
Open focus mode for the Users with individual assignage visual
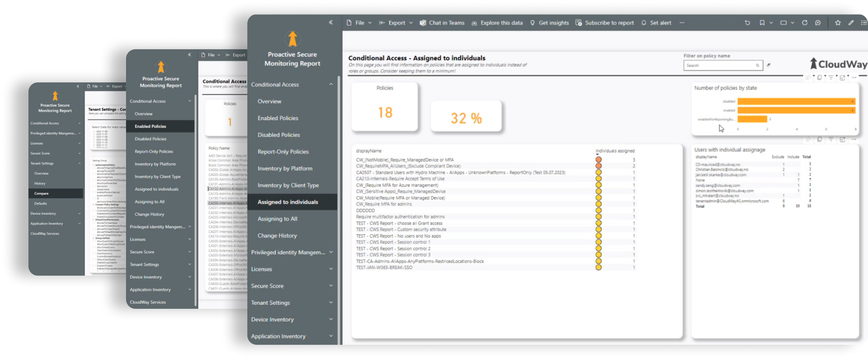(842, 140)
